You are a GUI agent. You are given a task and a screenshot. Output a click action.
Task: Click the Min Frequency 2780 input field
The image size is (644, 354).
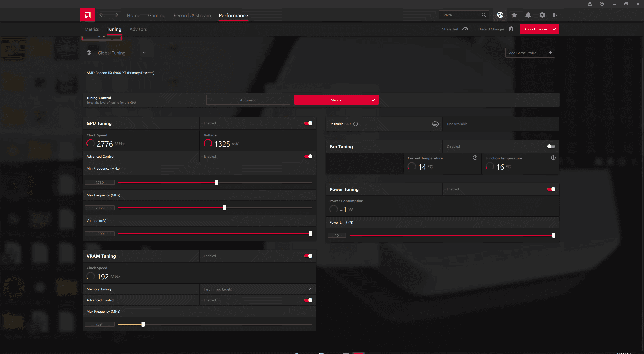click(x=100, y=182)
